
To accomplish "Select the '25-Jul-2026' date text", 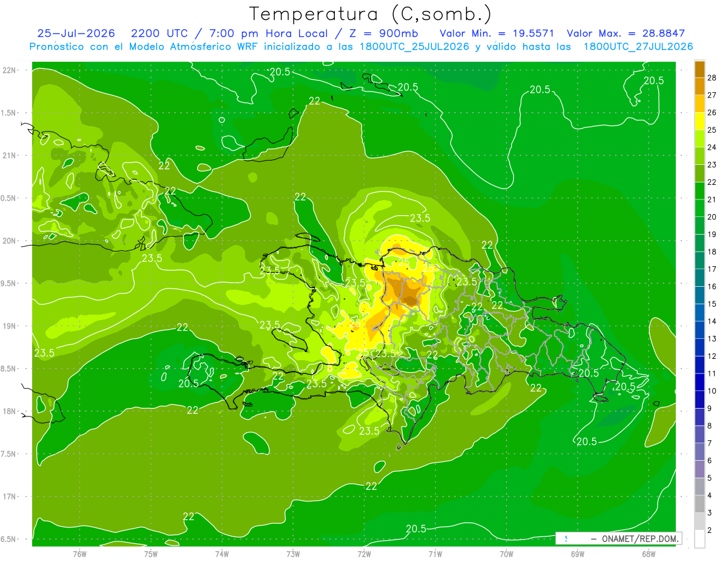I will point(76,33).
